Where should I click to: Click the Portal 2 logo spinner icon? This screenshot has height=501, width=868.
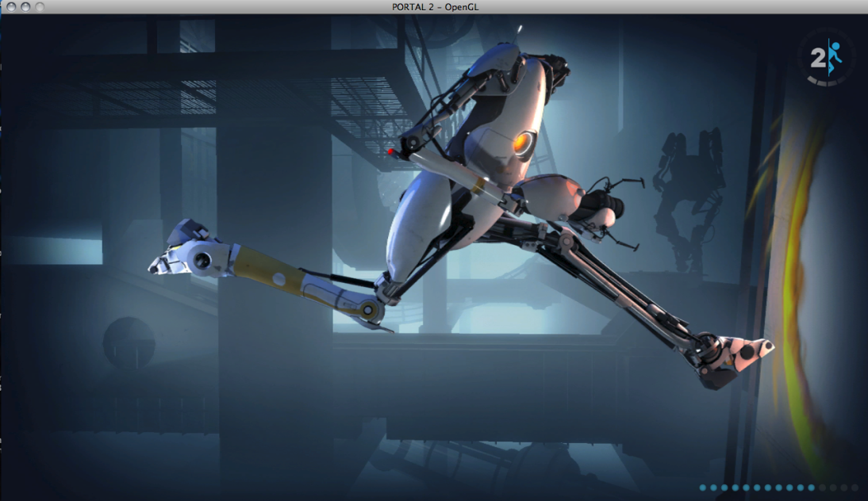[827, 58]
